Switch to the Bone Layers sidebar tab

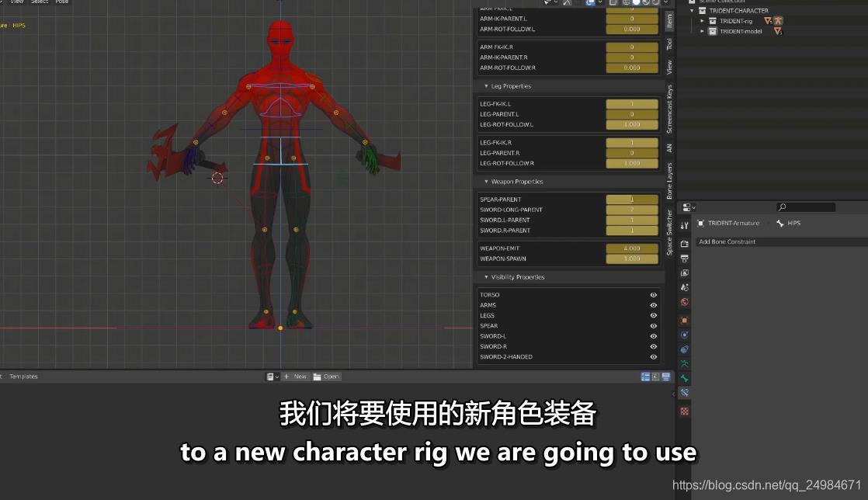point(669,181)
